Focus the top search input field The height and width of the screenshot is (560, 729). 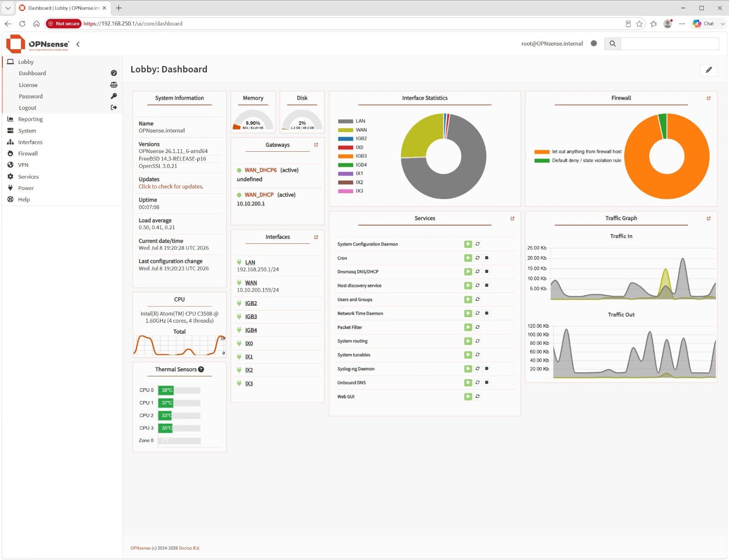[x=670, y=44]
